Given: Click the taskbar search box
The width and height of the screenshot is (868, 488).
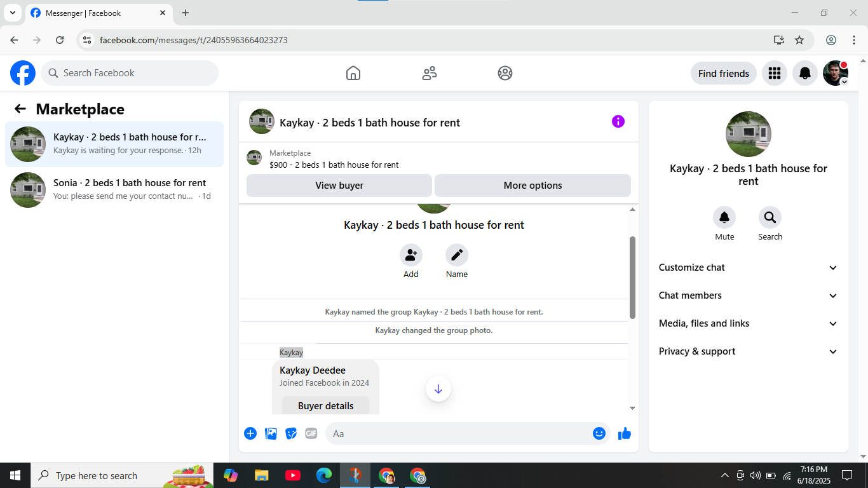Looking at the screenshot, I should [x=123, y=475].
